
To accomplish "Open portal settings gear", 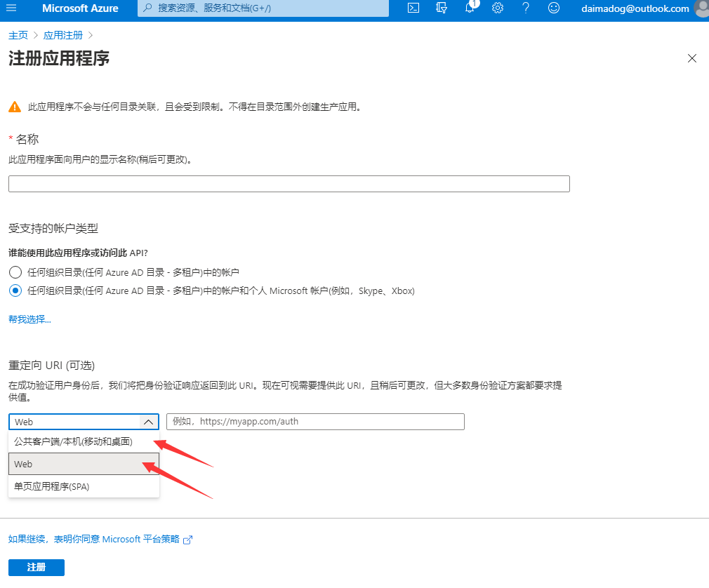I will coord(498,8).
